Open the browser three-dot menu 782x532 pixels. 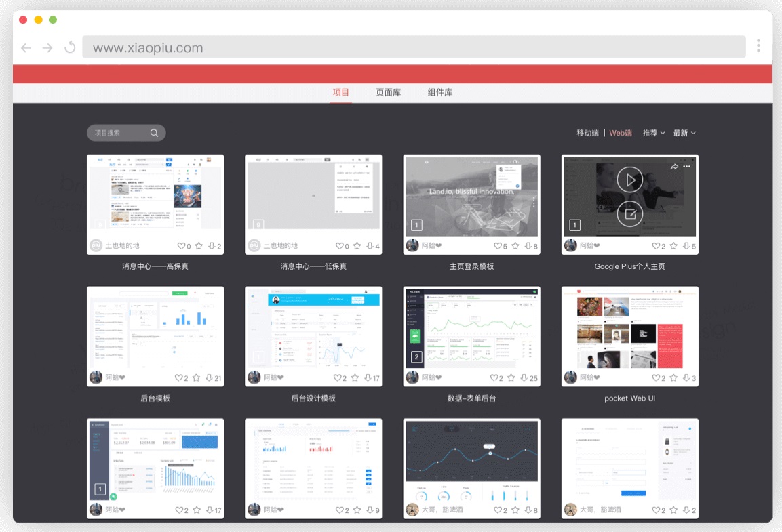pyautogui.click(x=758, y=46)
